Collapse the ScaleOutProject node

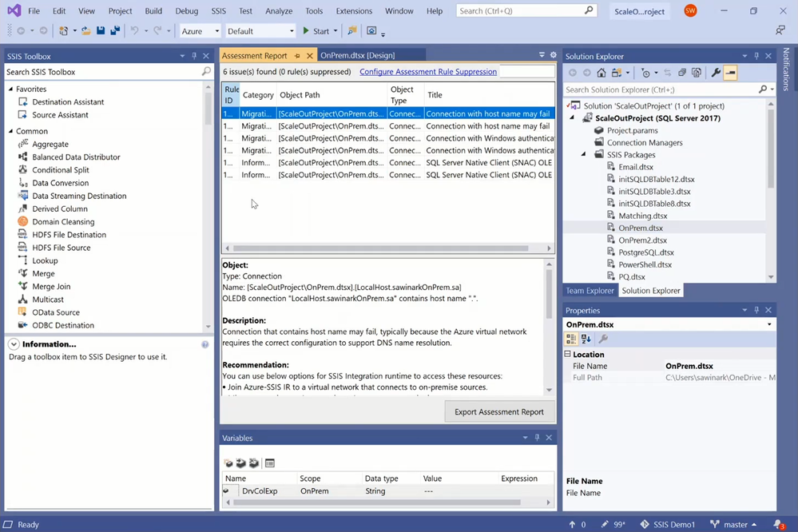pyautogui.click(x=571, y=117)
